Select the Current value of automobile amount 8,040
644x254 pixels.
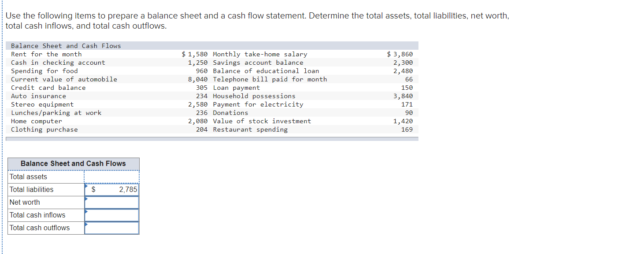[200, 79]
